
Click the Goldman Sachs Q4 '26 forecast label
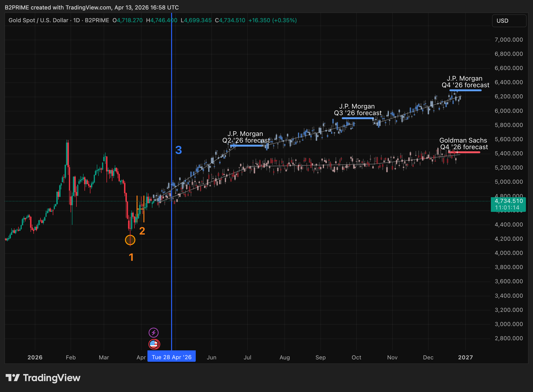point(464,144)
